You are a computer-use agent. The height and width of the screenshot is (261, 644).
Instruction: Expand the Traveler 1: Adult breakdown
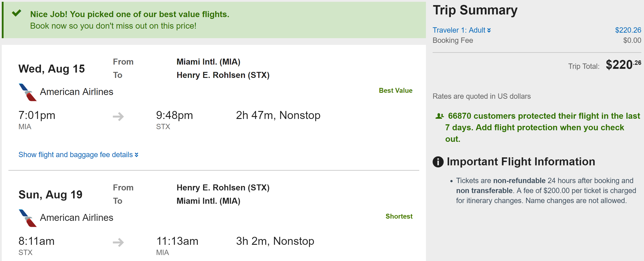click(461, 30)
